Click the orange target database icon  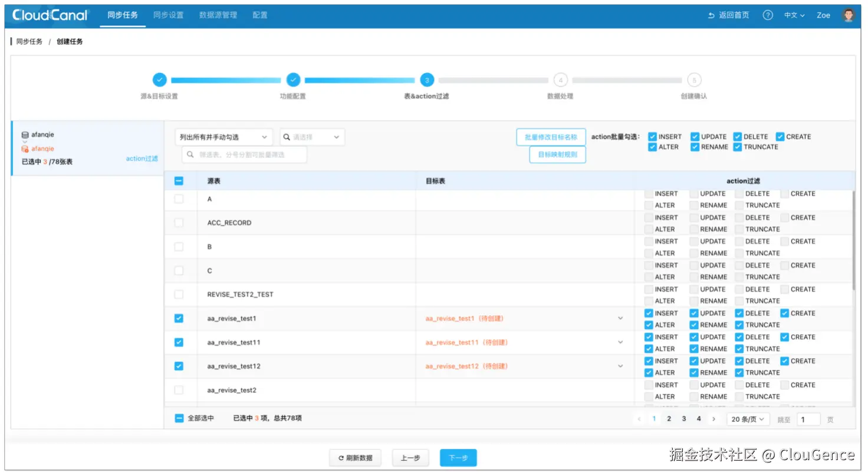25,149
